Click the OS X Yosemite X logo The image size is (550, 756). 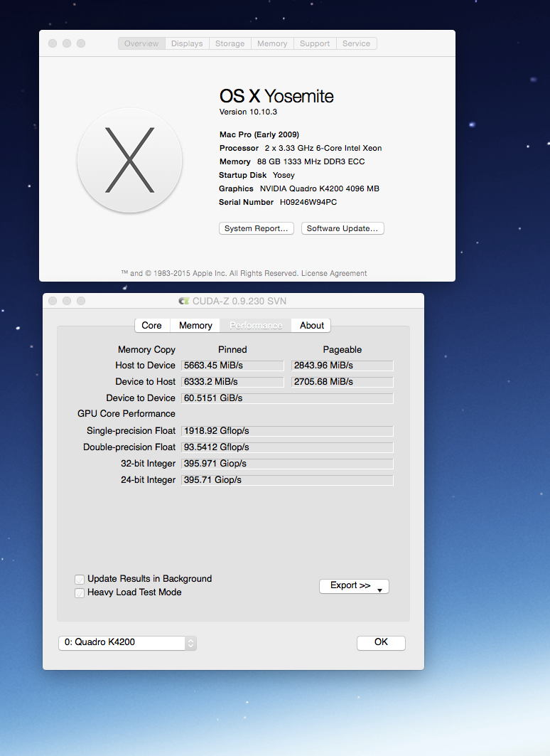click(x=129, y=160)
